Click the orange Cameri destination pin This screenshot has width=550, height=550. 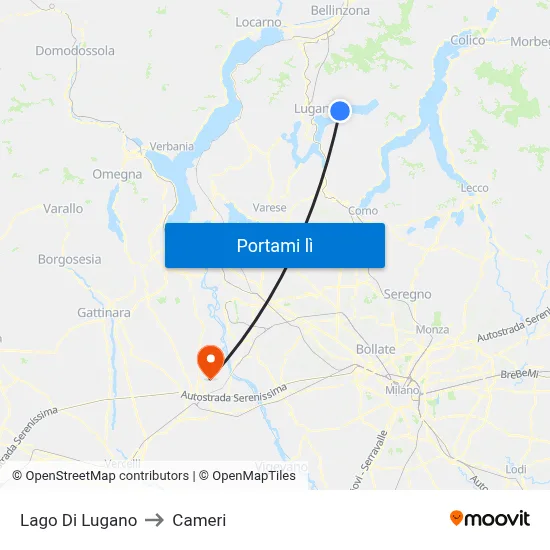point(211,362)
